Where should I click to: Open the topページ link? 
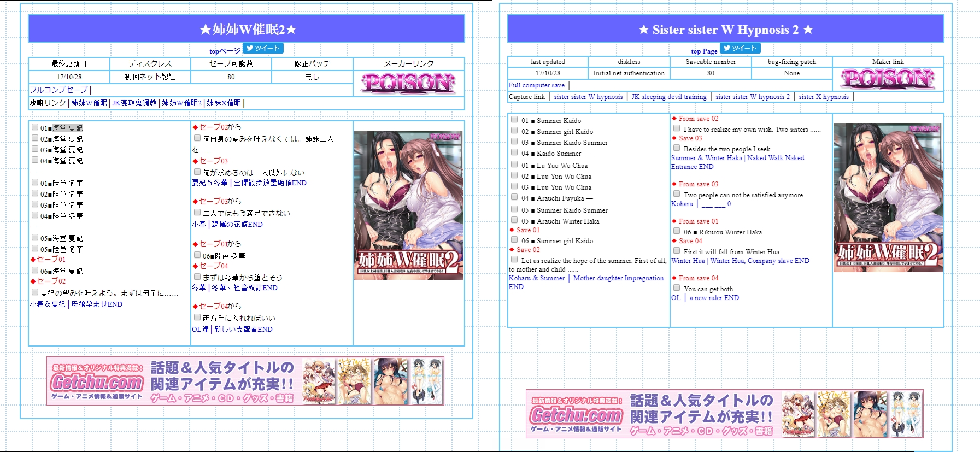[x=225, y=51]
